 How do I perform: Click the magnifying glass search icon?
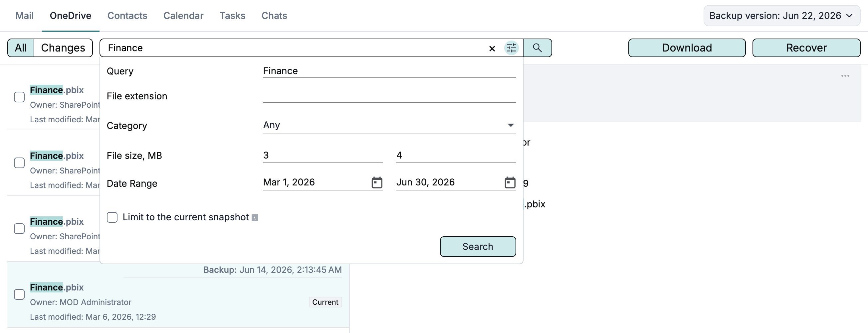click(x=538, y=48)
